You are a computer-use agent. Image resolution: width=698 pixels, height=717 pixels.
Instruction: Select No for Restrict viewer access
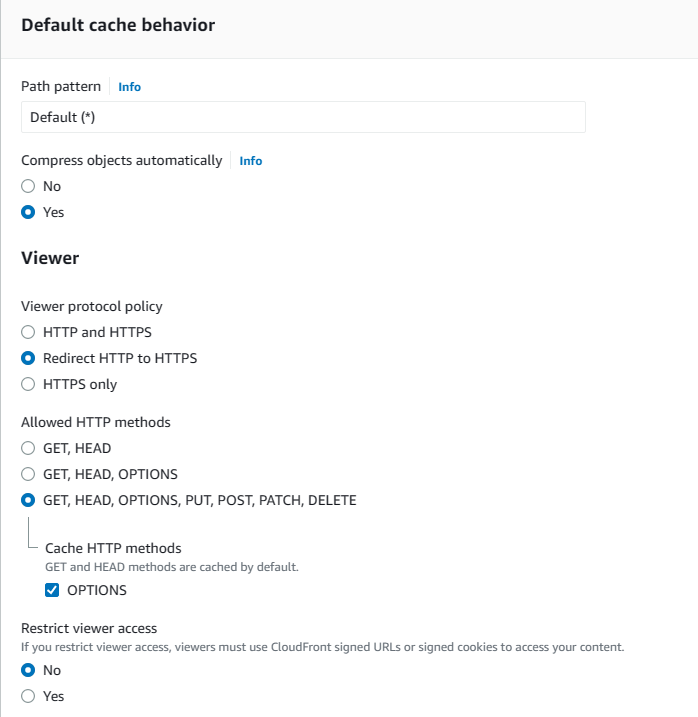29,670
